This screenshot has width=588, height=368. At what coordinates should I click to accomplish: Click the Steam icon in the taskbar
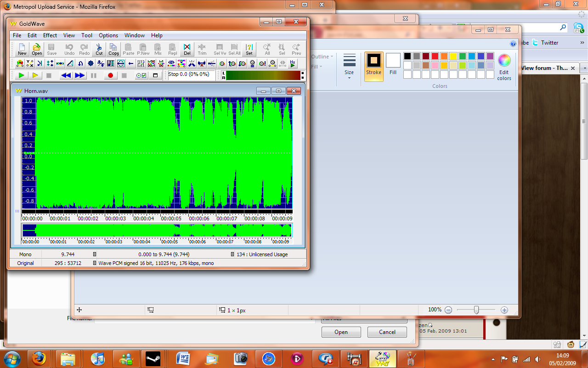[x=153, y=358]
